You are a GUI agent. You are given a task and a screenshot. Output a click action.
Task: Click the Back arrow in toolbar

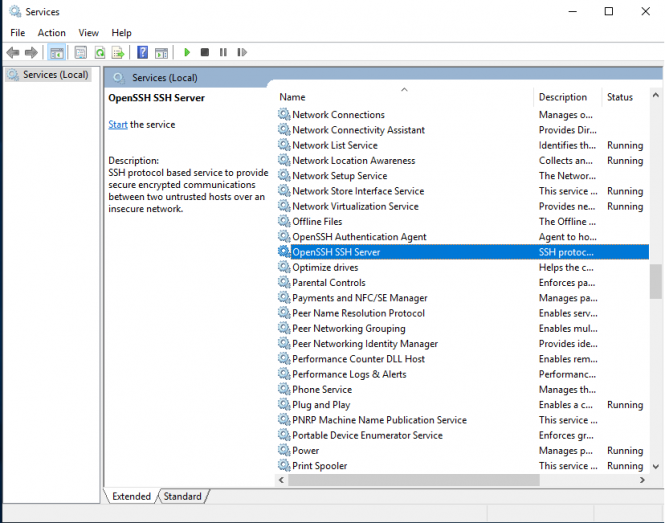click(13, 52)
